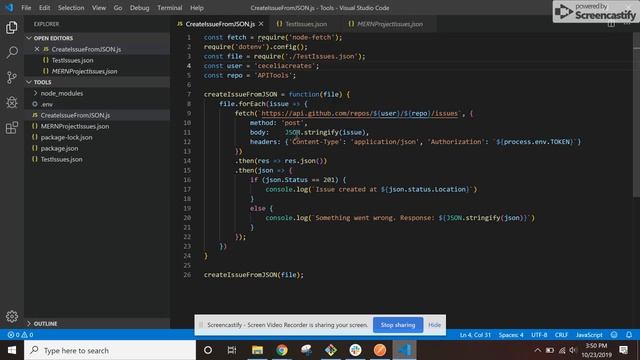Click the Stop sharing button

(398, 325)
